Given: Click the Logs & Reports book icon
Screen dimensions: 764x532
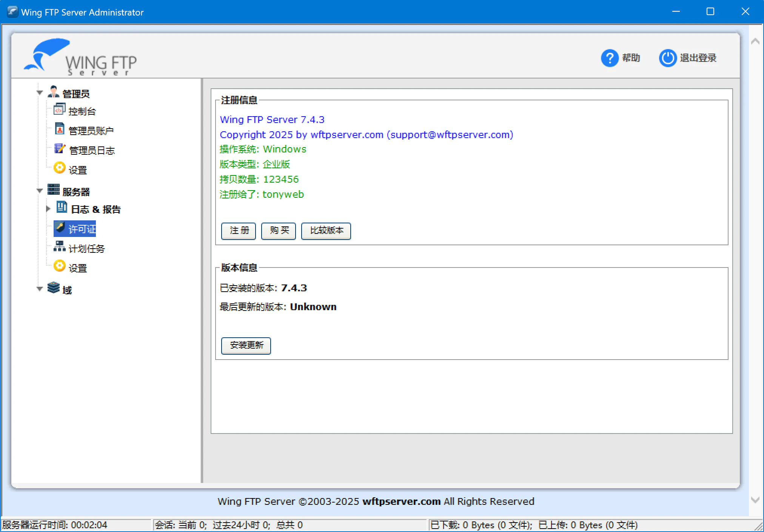Looking at the screenshot, I should tap(62, 207).
